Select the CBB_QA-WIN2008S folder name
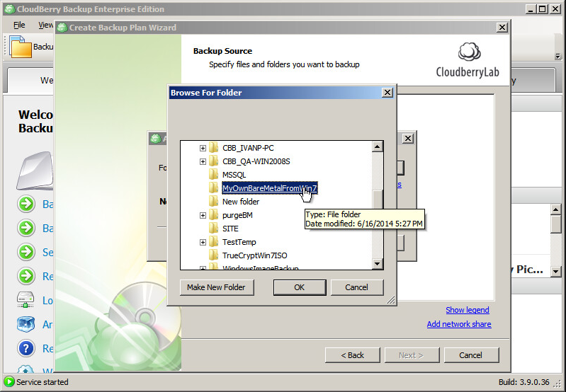The width and height of the screenshot is (566, 392). [256, 161]
